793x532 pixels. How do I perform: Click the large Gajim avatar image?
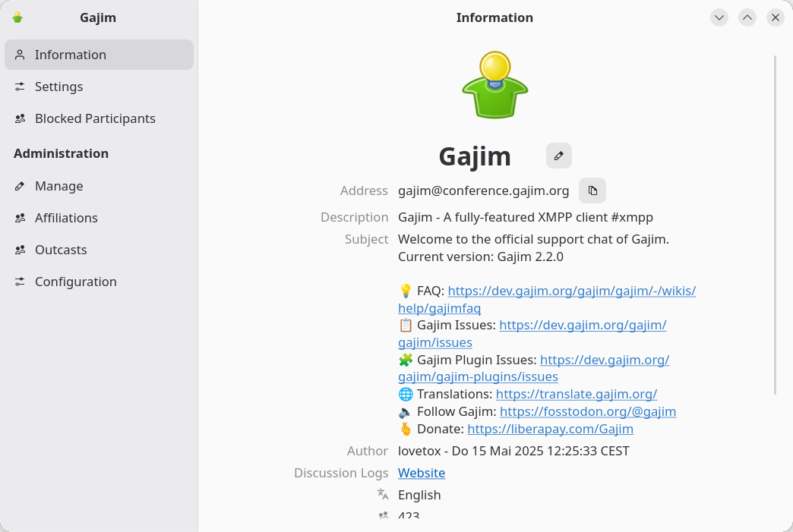tap(495, 85)
